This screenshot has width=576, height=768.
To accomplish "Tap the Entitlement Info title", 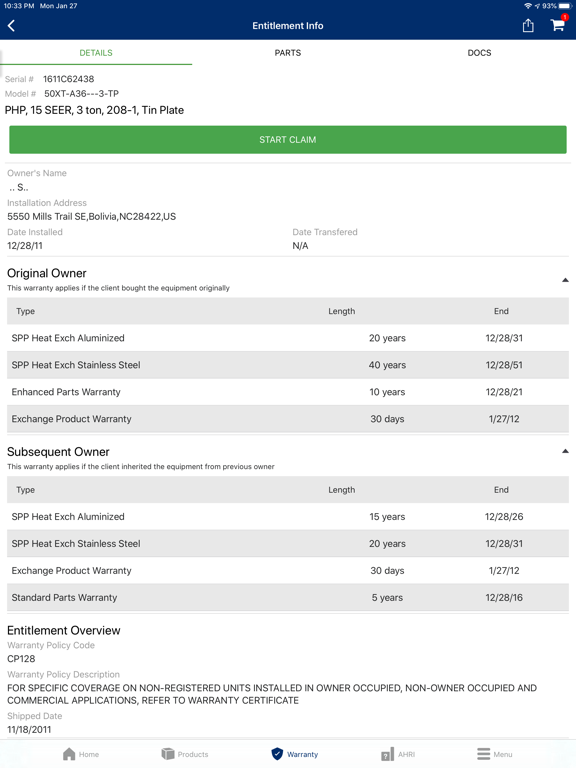I will click(x=288, y=25).
